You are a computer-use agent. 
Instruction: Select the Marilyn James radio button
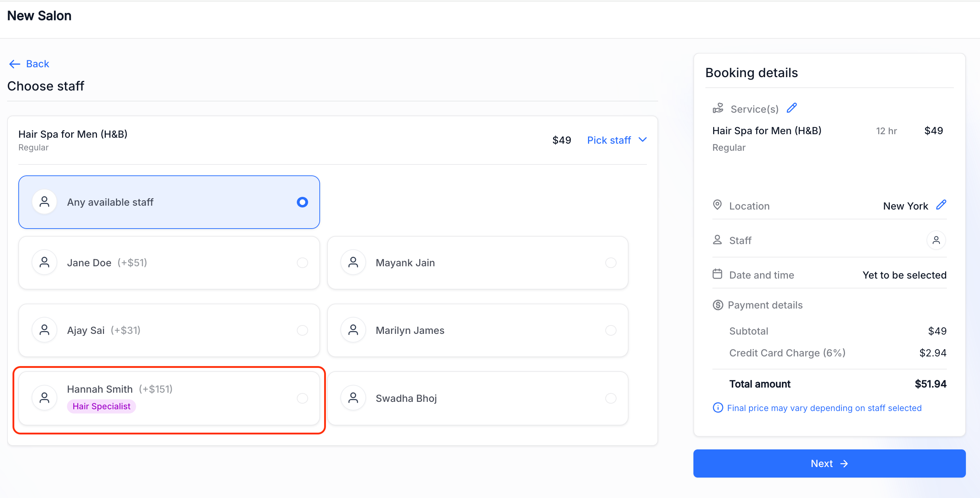point(611,330)
